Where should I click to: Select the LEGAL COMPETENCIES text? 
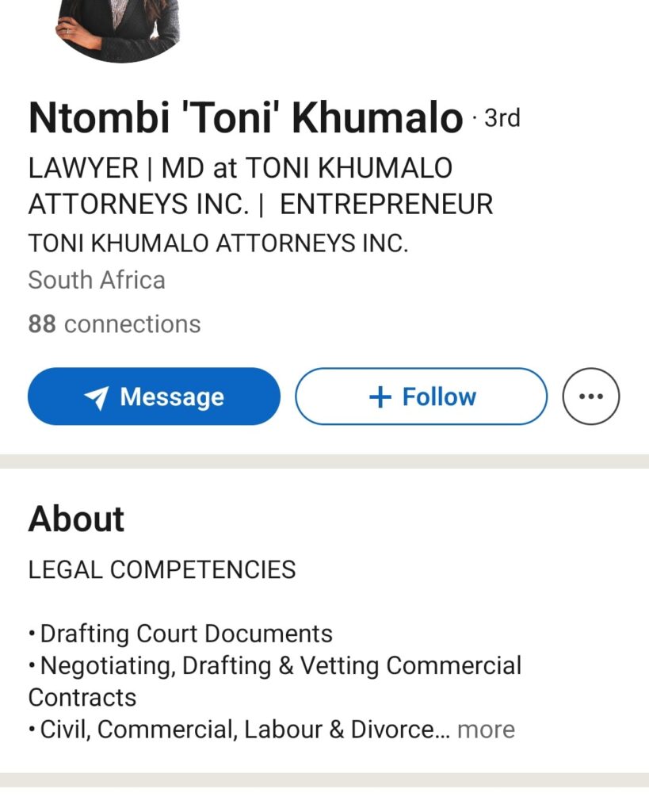pyautogui.click(x=162, y=569)
